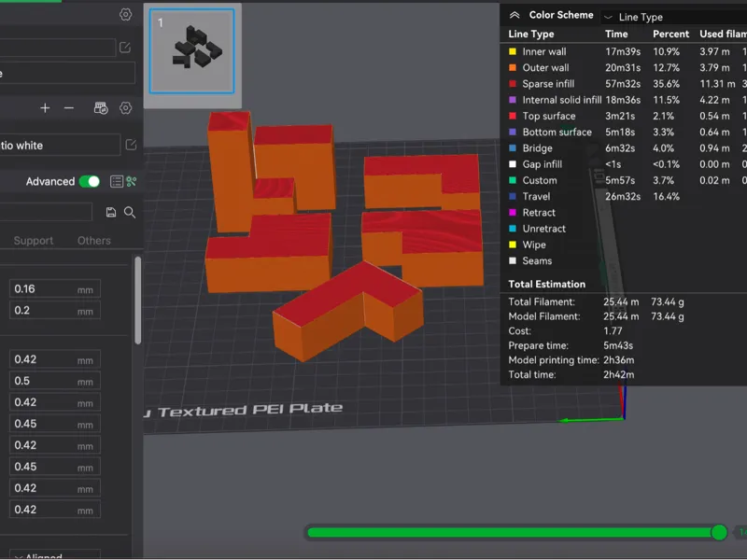Toggle Top surface line visibility

513,116
